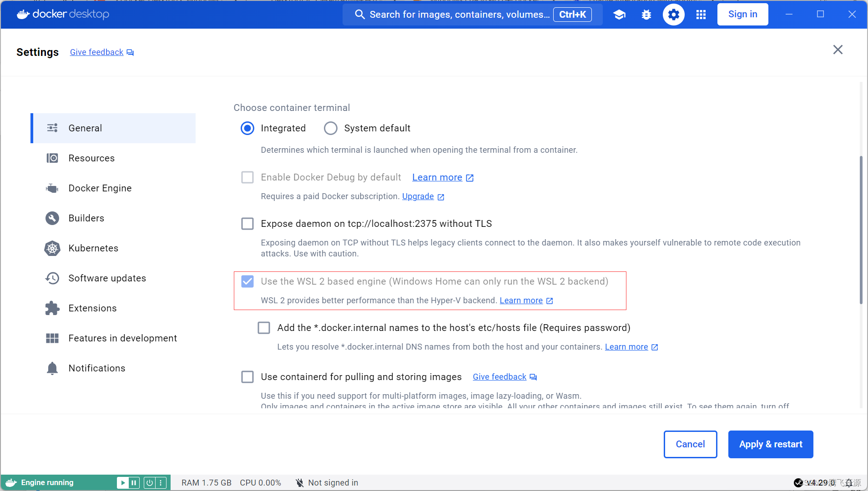Viewport: 868px width, 491px height.
Task: Check Add *.docker.internal names to hosts file
Action: point(264,328)
